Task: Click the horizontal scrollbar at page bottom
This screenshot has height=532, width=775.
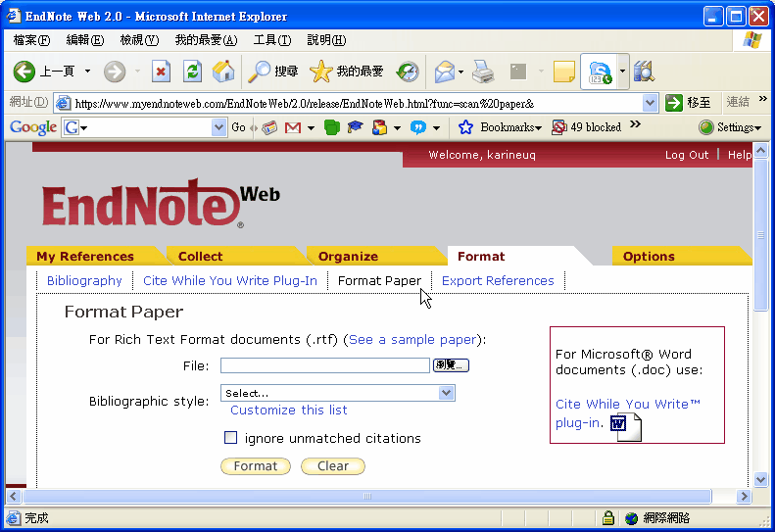Action: click(x=367, y=497)
